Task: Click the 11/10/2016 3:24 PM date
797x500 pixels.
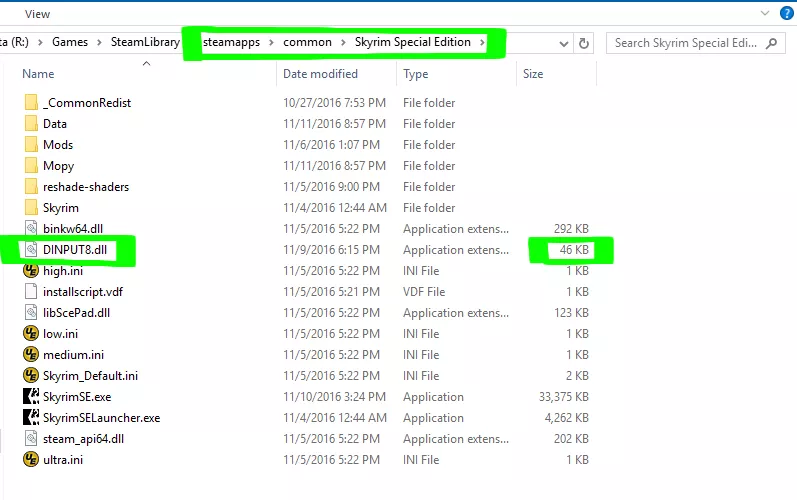Action: [x=334, y=397]
